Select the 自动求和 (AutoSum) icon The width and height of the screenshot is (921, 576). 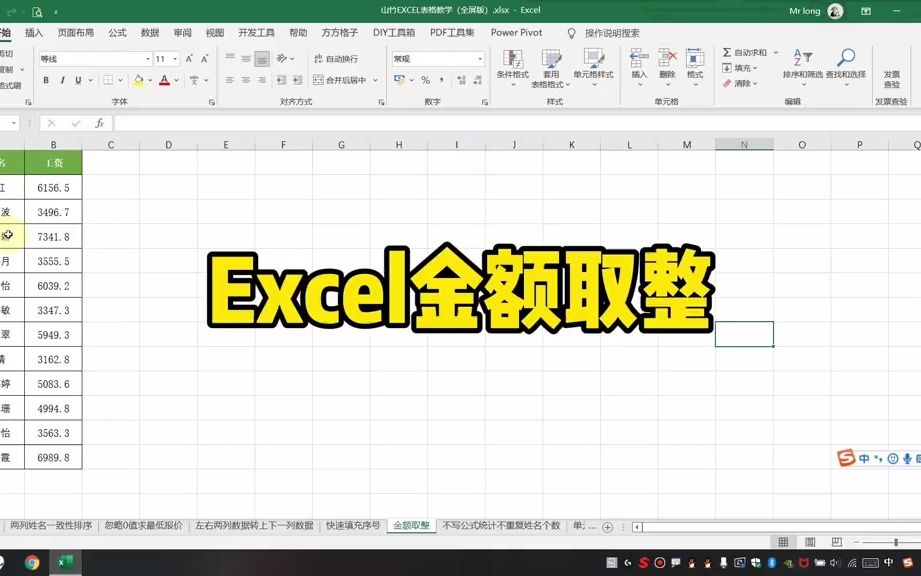pyautogui.click(x=725, y=52)
